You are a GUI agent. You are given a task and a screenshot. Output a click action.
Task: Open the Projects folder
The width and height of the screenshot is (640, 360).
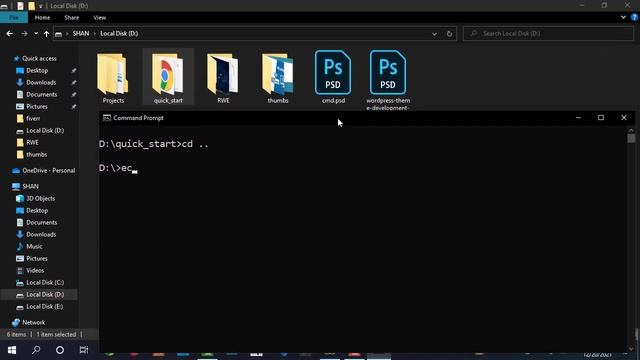point(113,78)
